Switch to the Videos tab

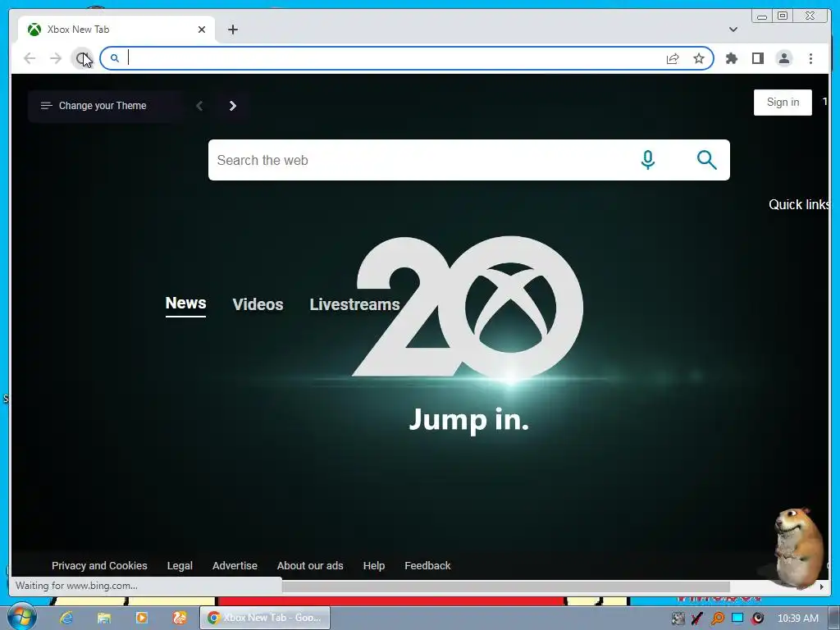click(x=258, y=304)
